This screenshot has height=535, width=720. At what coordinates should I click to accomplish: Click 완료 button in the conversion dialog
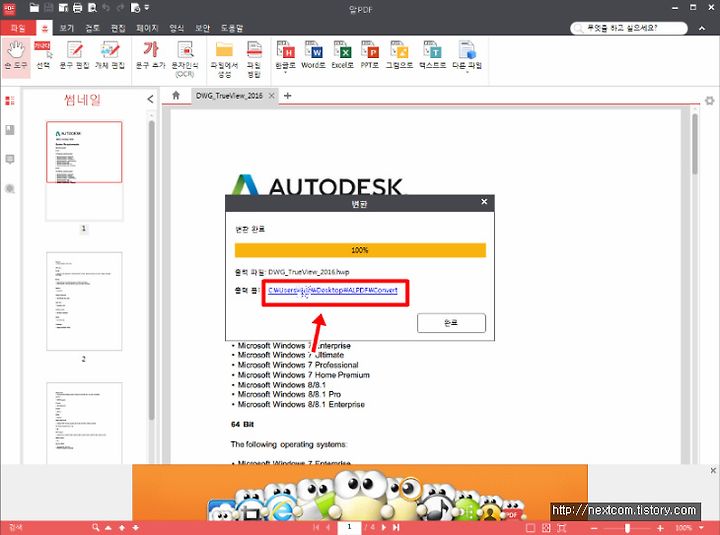coord(451,323)
